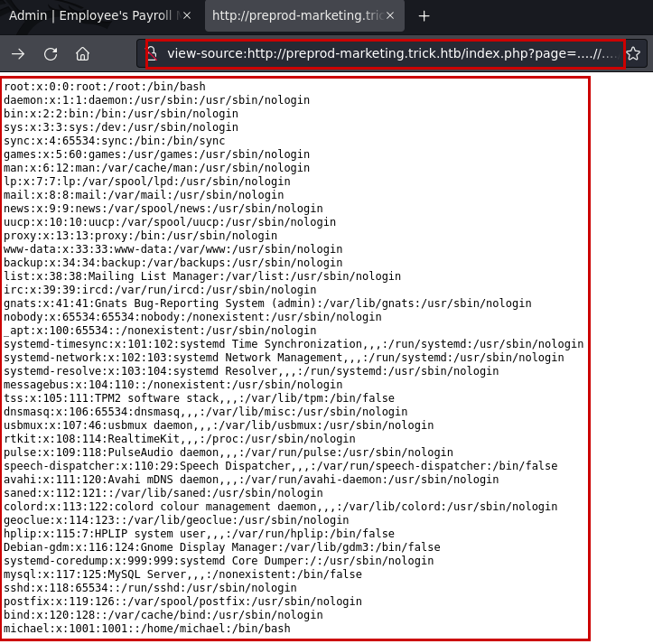
Task: Click the rtkit RealtimeKit line
Action: click(180, 439)
